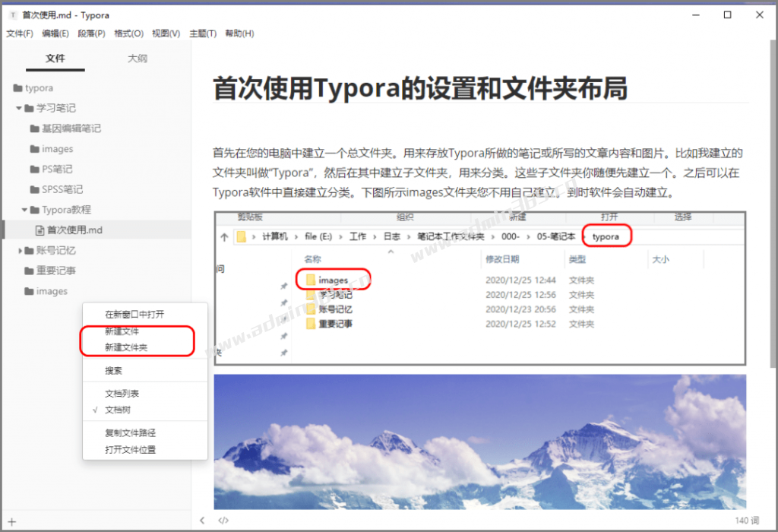This screenshot has width=778, height=532.
Task: Select images folder under 学习笔记
Action: pos(57,149)
